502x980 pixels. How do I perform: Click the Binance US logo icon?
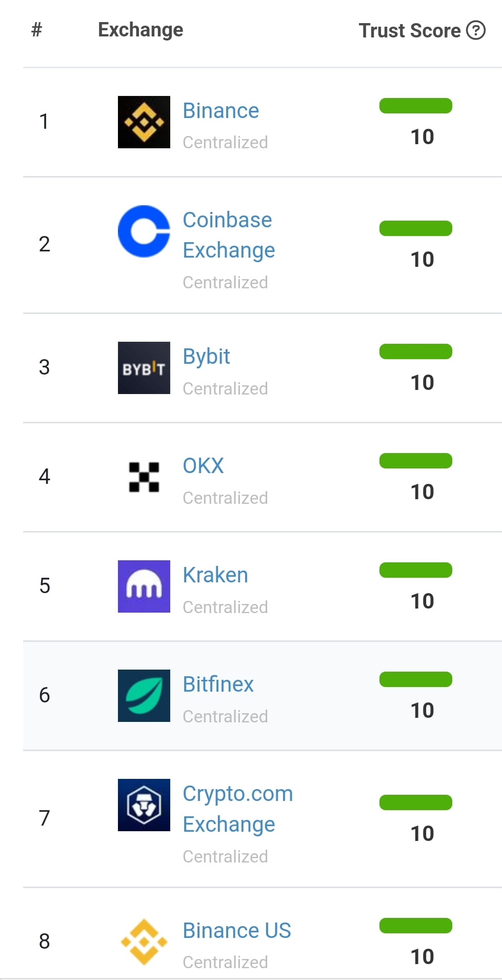click(144, 940)
